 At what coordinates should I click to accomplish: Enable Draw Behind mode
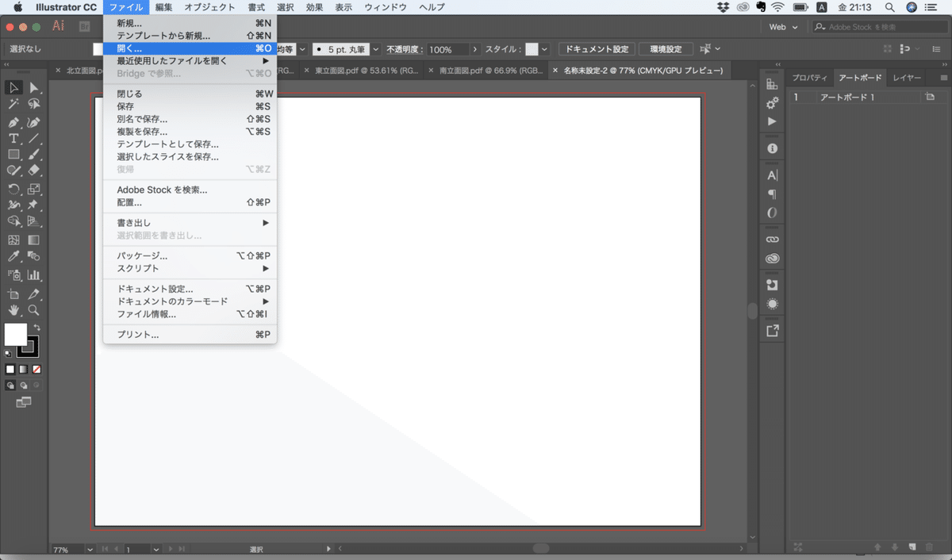coord(24,385)
